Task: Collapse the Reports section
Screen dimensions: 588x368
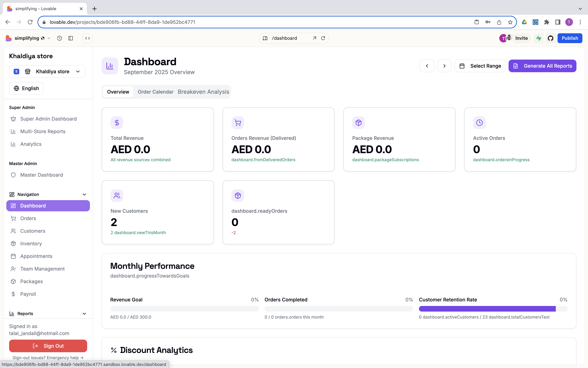Action: pos(48,314)
